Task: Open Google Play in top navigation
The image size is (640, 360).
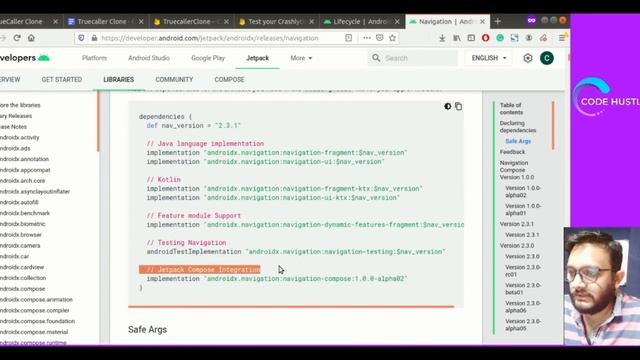Action: pos(208,58)
